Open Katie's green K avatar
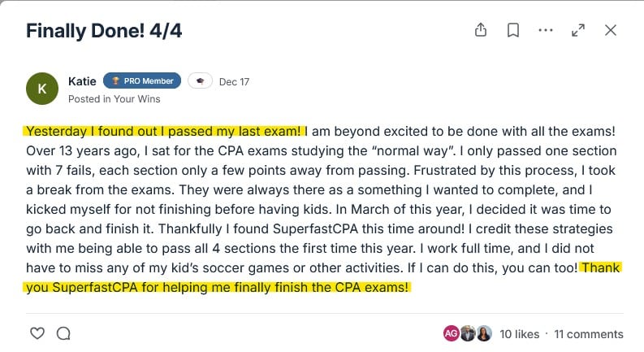 tap(42, 89)
